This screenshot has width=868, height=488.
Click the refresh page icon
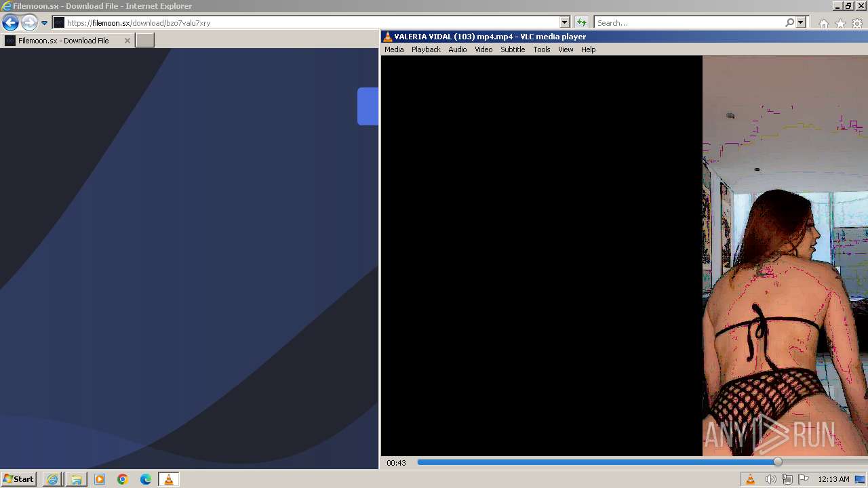[581, 22]
